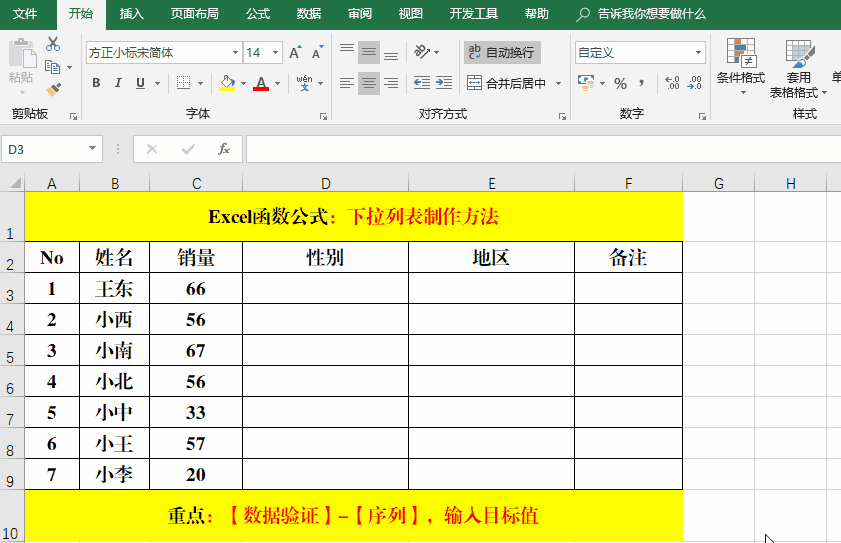Click the Cut scissors icon
Viewport: 841px width, 543px height.
point(53,44)
